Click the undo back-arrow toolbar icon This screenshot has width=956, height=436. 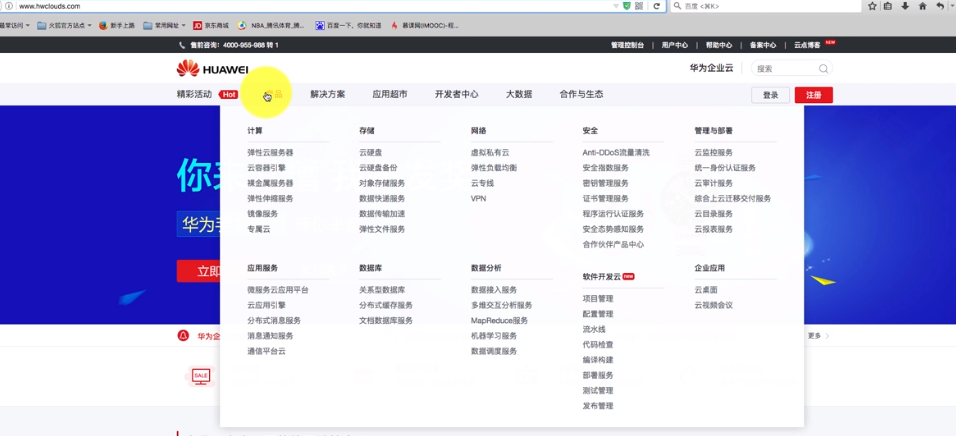940,6
